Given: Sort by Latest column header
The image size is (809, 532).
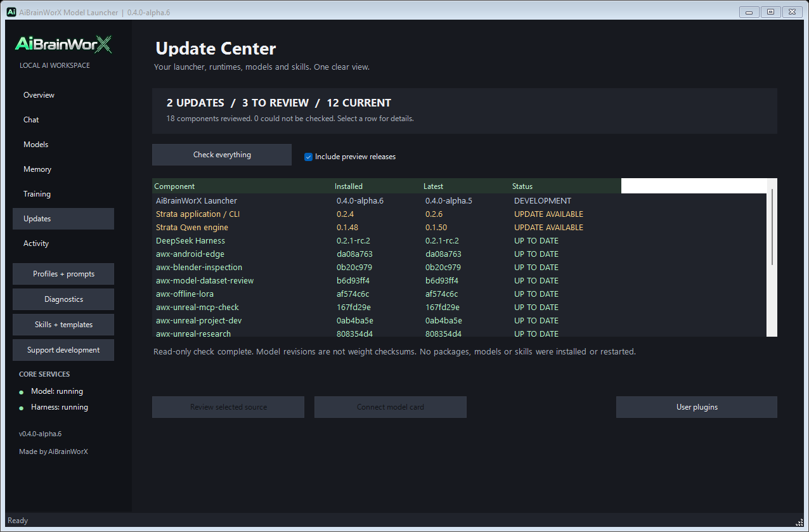Looking at the screenshot, I should pos(466,186).
